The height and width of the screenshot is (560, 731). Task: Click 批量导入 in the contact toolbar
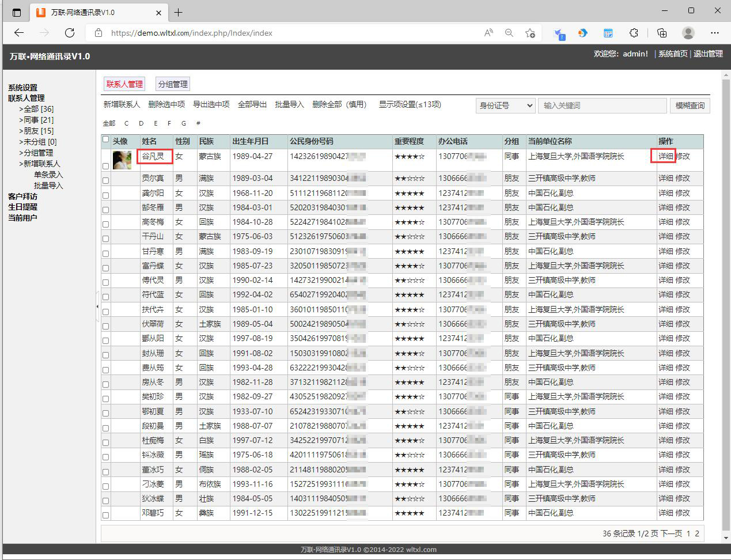pyautogui.click(x=289, y=105)
